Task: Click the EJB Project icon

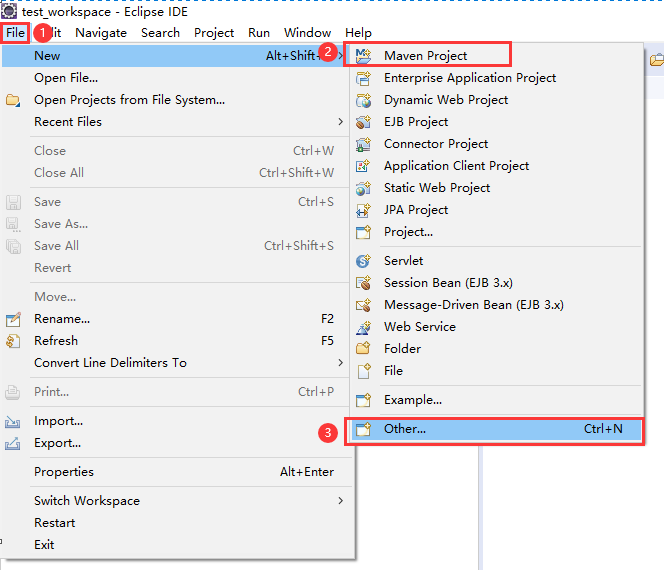Action: pos(364,122)
